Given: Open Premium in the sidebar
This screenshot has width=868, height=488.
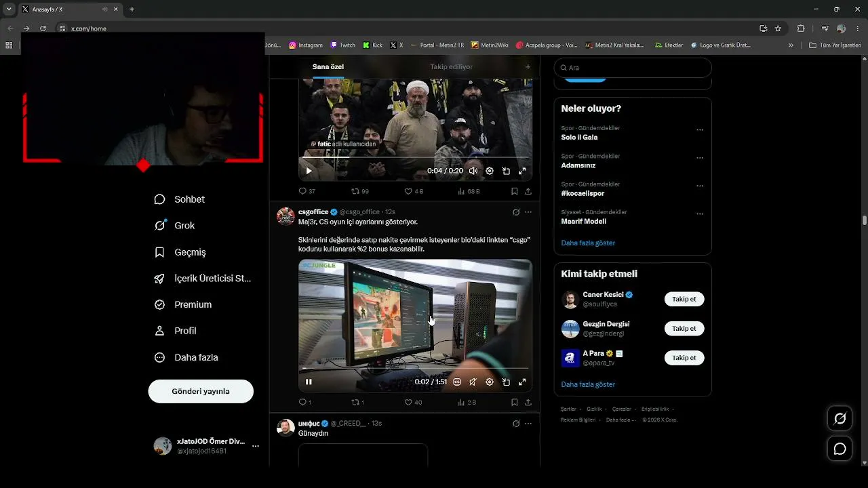Looking at the screenshot, I should tap(183, 304).
